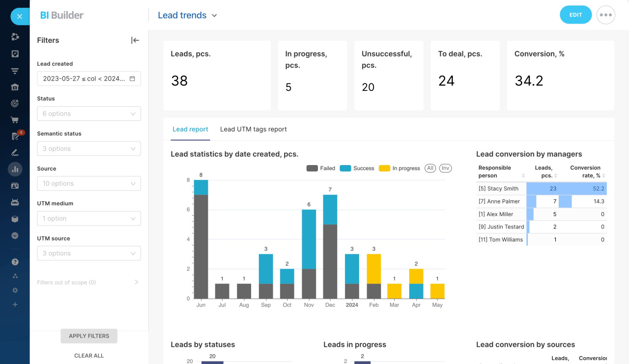Click the plus icon in sidebar
Viewport: 629px width, 364px height.
coord(15,305)
